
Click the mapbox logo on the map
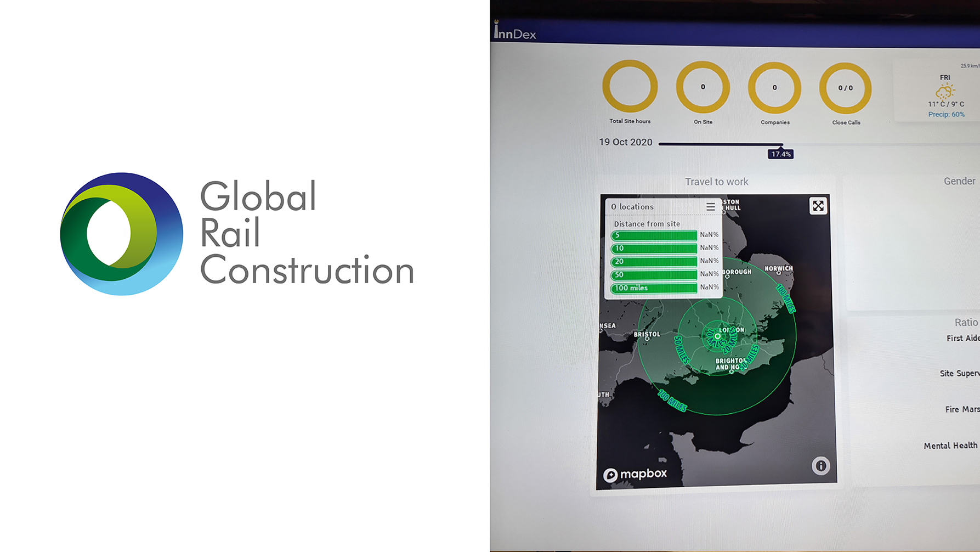(x=635, y=474)
